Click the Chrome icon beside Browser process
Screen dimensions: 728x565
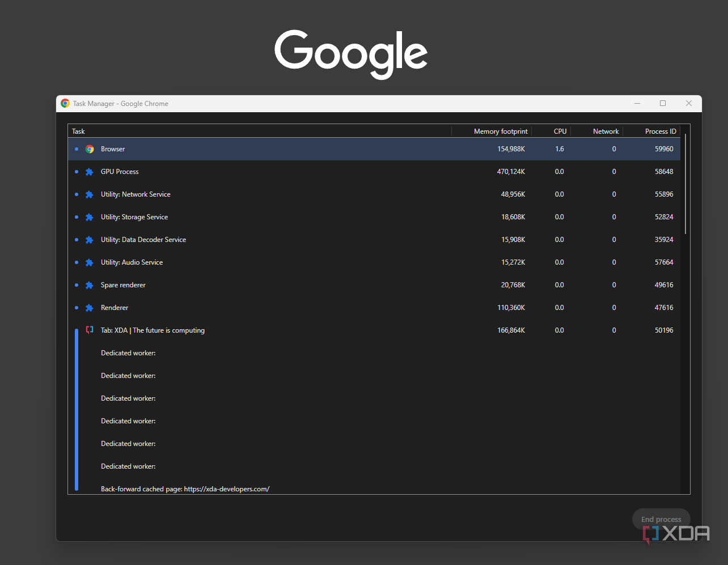pyautogui.click(x=90, y=148)
